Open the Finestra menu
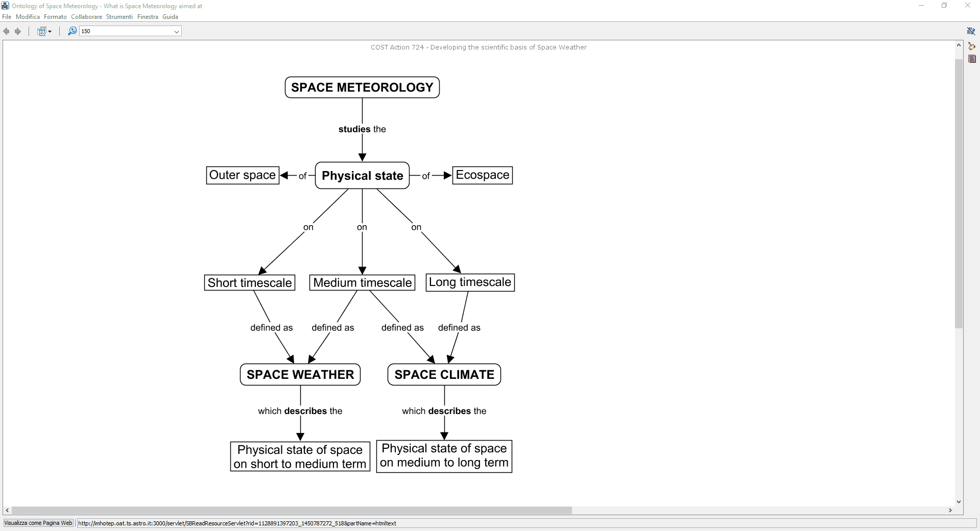 tap(148, 17)
